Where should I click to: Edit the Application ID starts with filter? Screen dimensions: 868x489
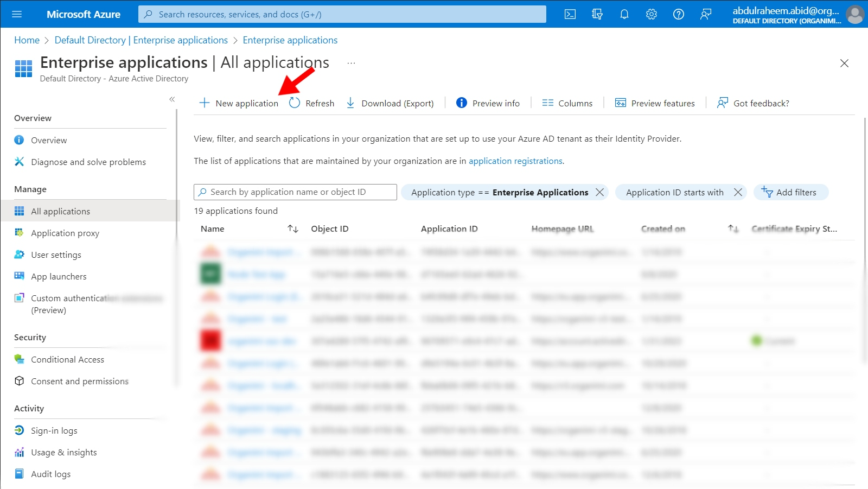coord(674,192)
